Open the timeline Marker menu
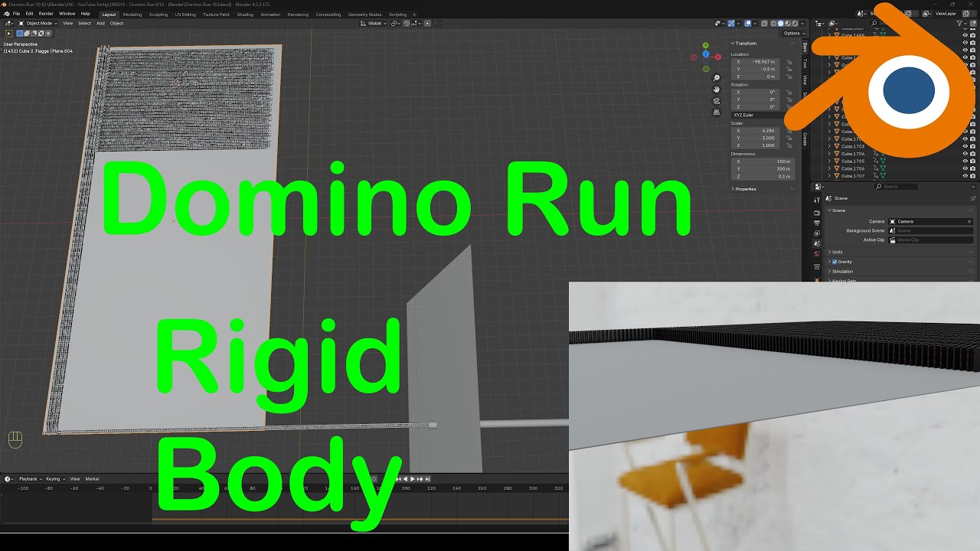Viewport: 980px width, 551px height. [93, 479]
